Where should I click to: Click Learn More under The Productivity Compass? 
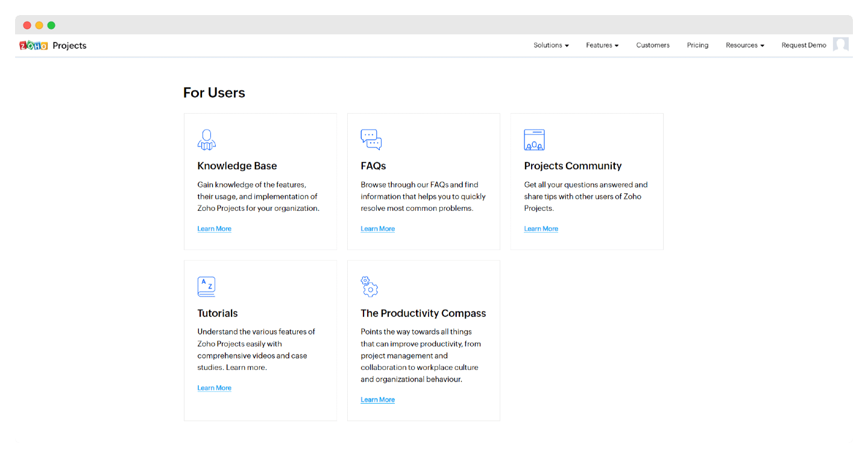(x=378, y=400)
